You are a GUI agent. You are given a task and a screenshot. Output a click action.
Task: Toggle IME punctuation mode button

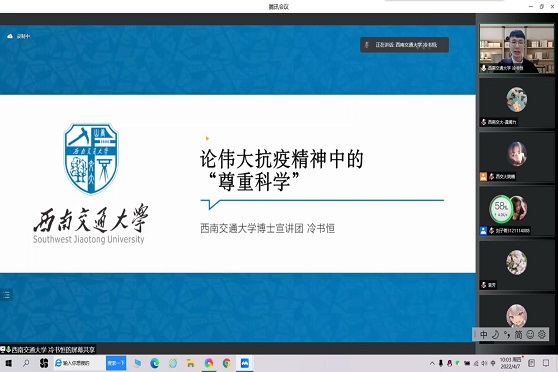507,335
